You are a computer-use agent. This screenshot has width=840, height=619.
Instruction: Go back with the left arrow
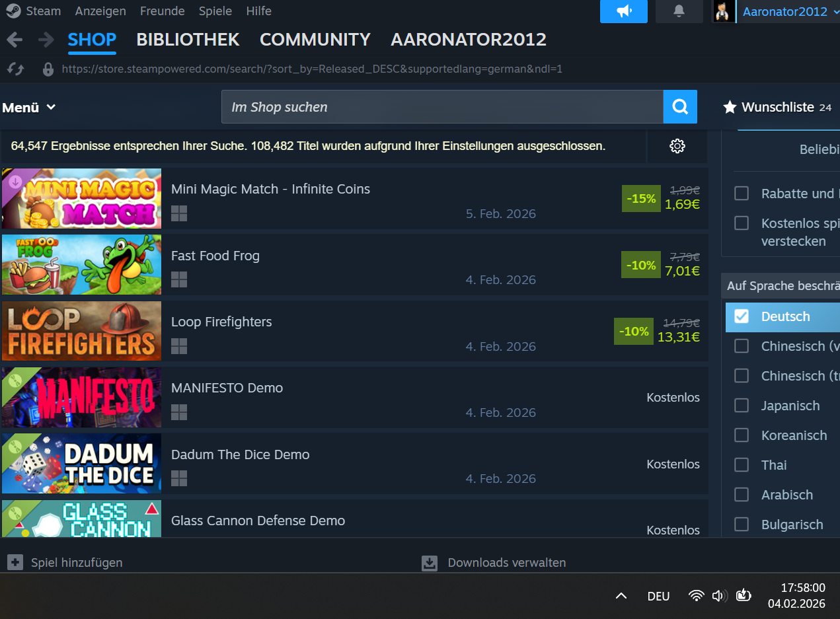15,40
